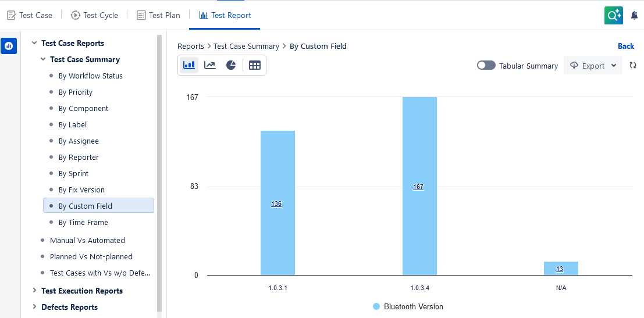The width and height of the screenshot is (644, 318).
Task: Switch to the Test Cycle tab
Action: 94,15
